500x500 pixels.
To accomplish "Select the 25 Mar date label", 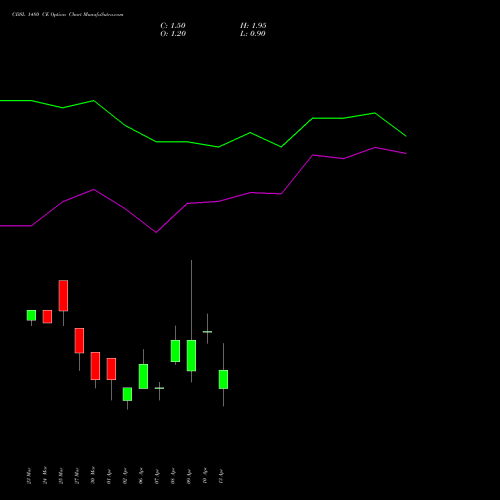I will pyautogui.click(x=61, y=476).
